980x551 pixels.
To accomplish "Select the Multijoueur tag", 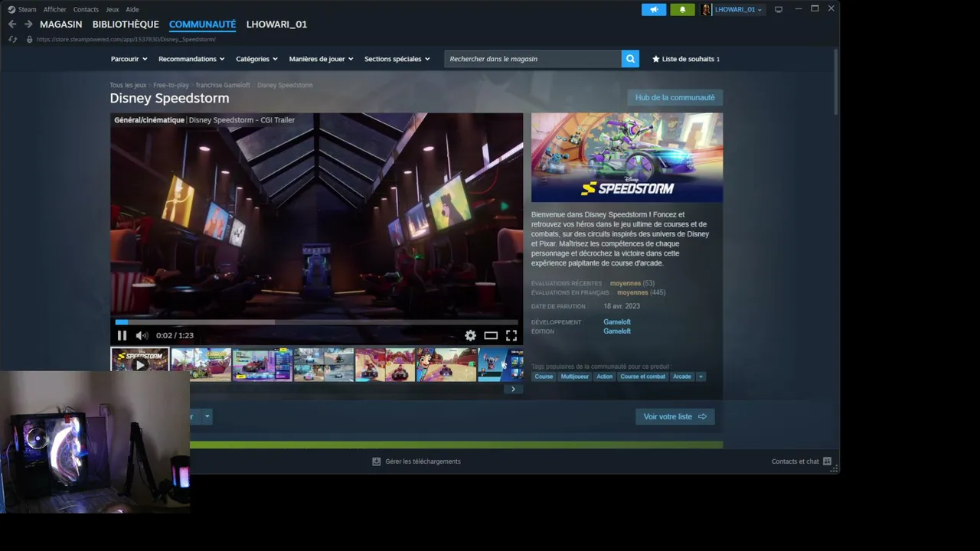I will [x=575, y=377].
